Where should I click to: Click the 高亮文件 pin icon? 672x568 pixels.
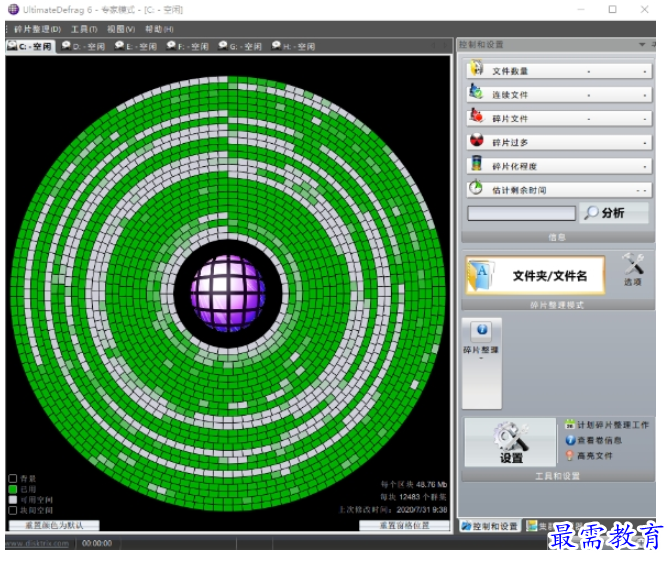coord(570,455)
